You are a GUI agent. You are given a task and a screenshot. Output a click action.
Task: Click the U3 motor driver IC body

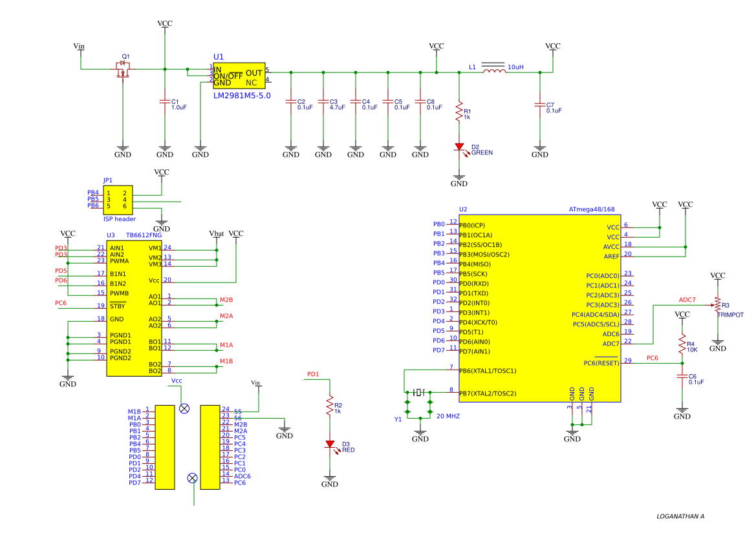click(134, 308)
